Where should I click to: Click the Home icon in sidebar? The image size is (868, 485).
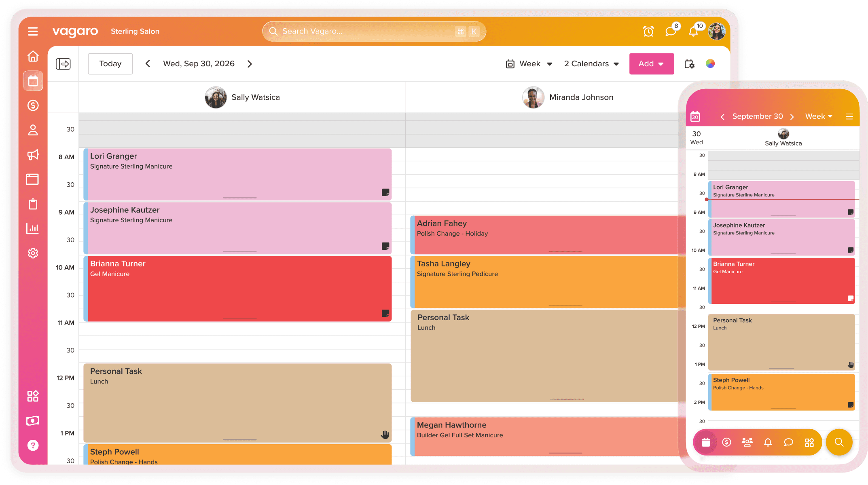point(33,56)
